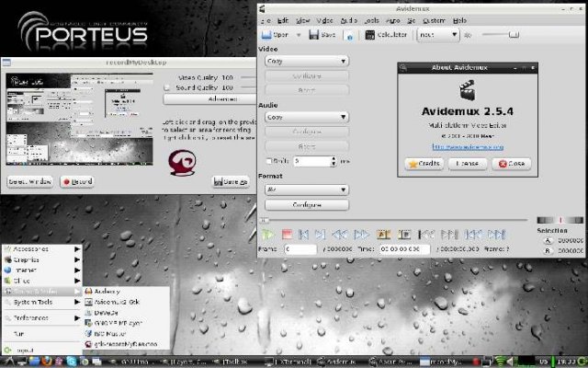Open the Format container dropdown
Viewport: 588px width, 368px height.
coord(305,190)
